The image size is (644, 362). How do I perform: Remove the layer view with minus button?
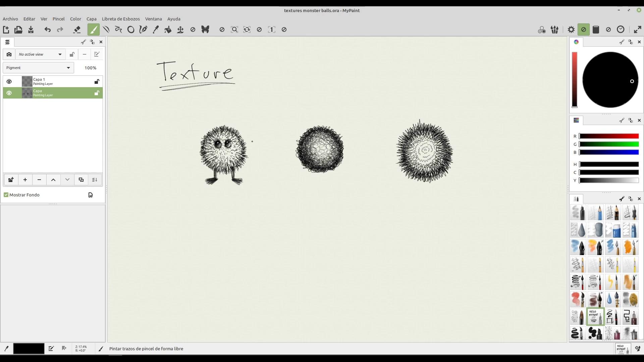tap(84, 54)
